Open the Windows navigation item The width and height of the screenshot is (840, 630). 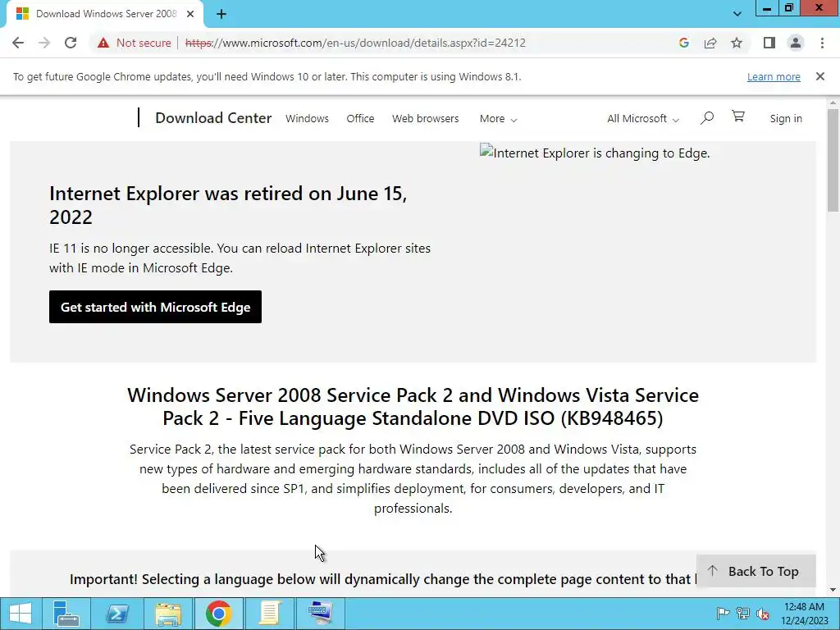(307, 118)
